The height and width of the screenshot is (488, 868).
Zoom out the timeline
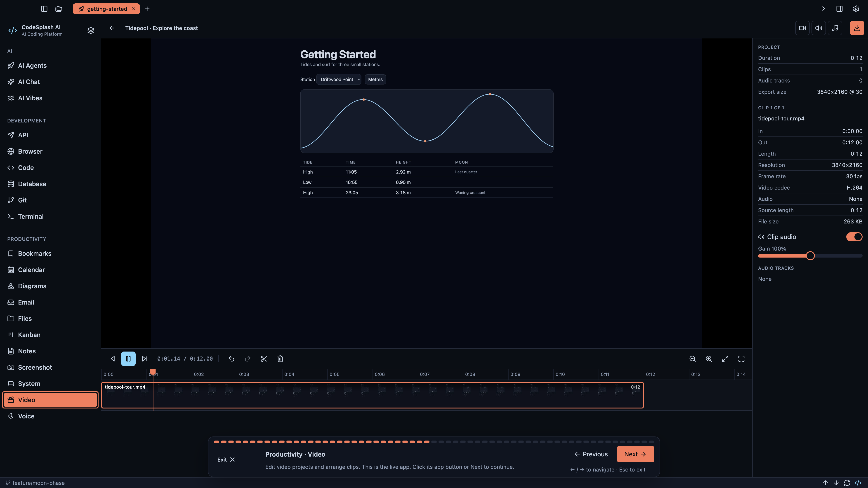692,359
